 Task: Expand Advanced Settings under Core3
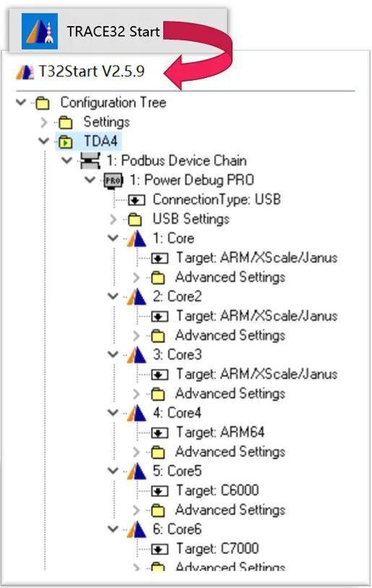(x=136, y=394)
